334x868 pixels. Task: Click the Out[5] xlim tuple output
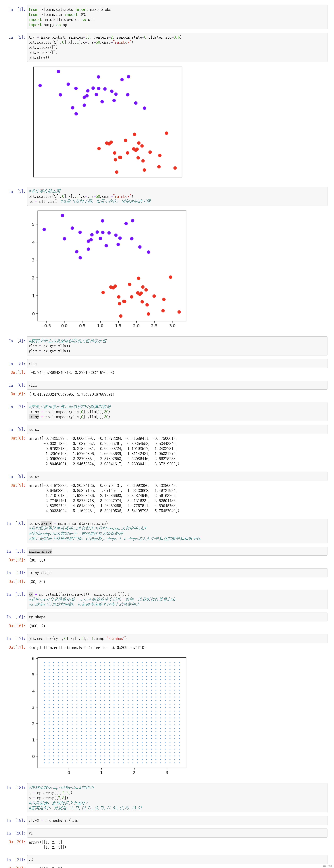71,372
